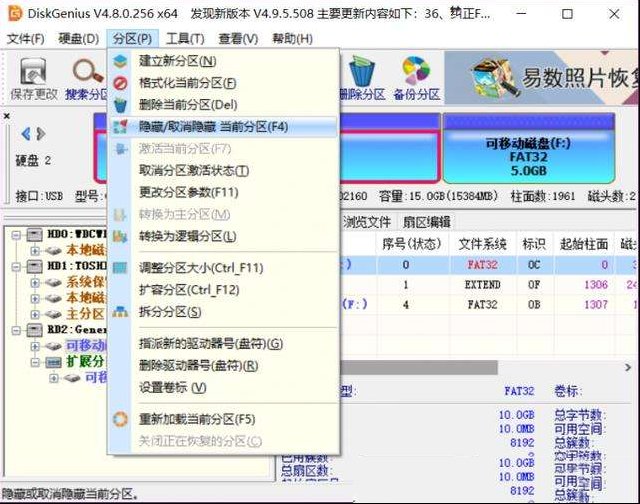The width and height of the screenshot is (640, 504).
Task: Choose 指派新的驱动器号(盘符)(G) entry
Action: click(223, 344)
